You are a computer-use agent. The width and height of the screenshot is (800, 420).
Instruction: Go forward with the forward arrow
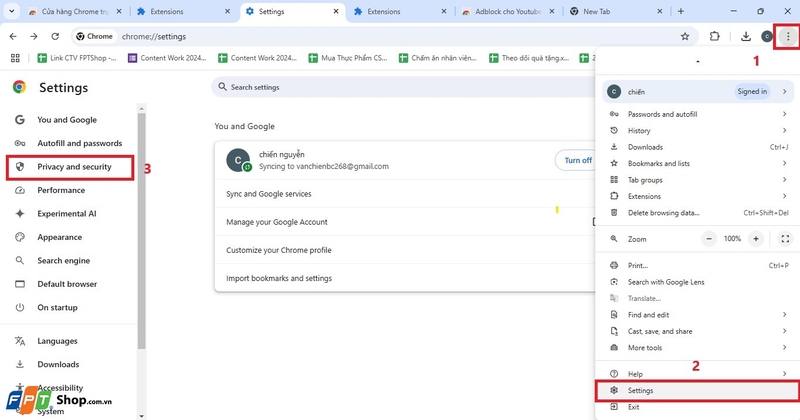click(x=34, y=36)
